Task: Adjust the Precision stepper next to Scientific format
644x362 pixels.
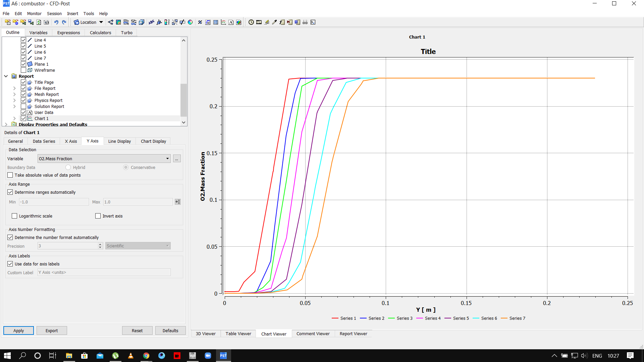Action: pyautogui.click(x=100, y=246)
